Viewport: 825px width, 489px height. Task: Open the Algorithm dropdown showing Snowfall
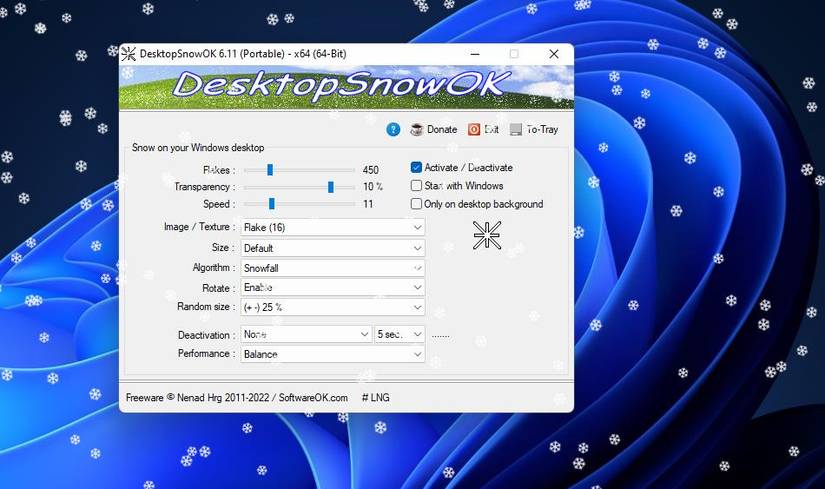coord(333,268)
